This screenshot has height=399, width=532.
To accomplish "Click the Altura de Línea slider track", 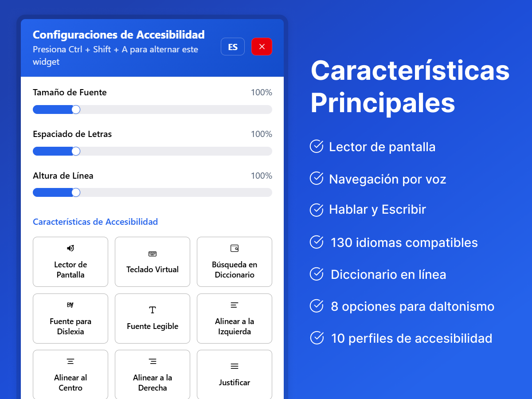I will tap(177, 192).
